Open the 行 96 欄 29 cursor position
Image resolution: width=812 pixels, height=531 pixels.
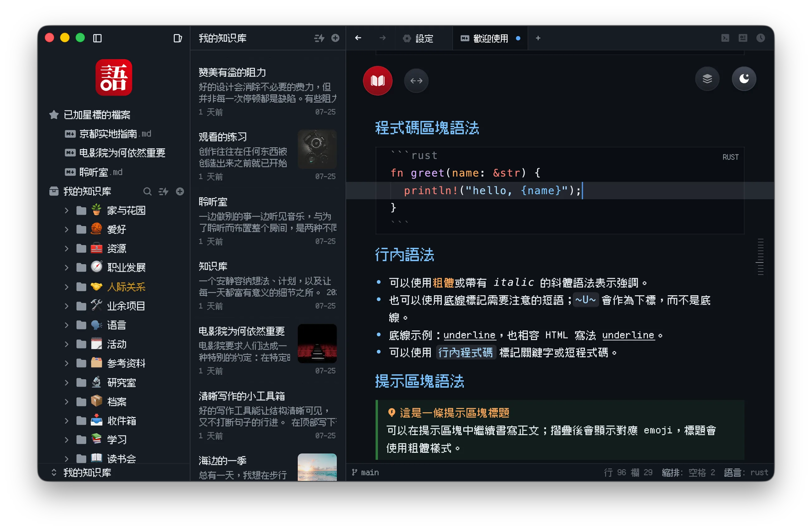tap(628, 472)
